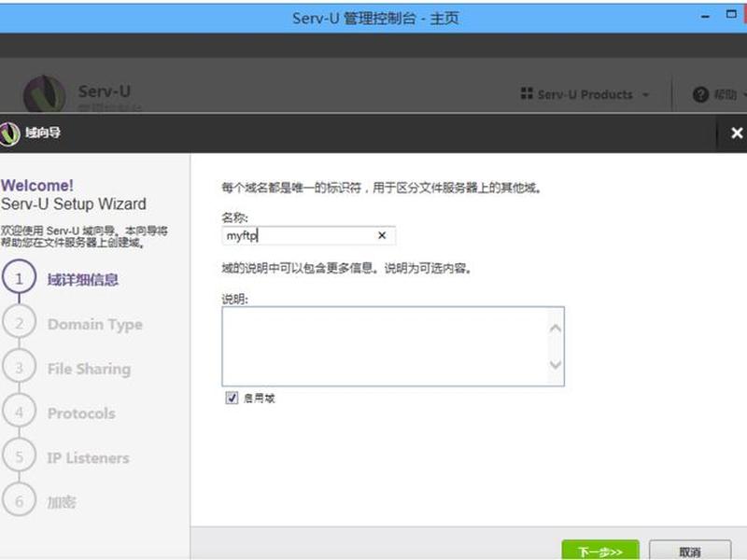Image resolution: width=747 pixels, height=560 pixels.
Task: Select step 3 circle File Sharing
Action: pos(19,368)
